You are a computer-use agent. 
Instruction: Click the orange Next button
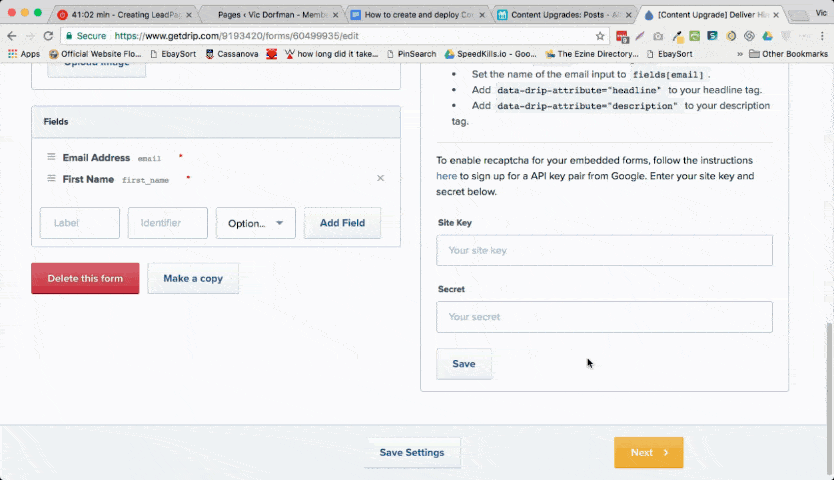pyautogui.click(x=648, y=452)
